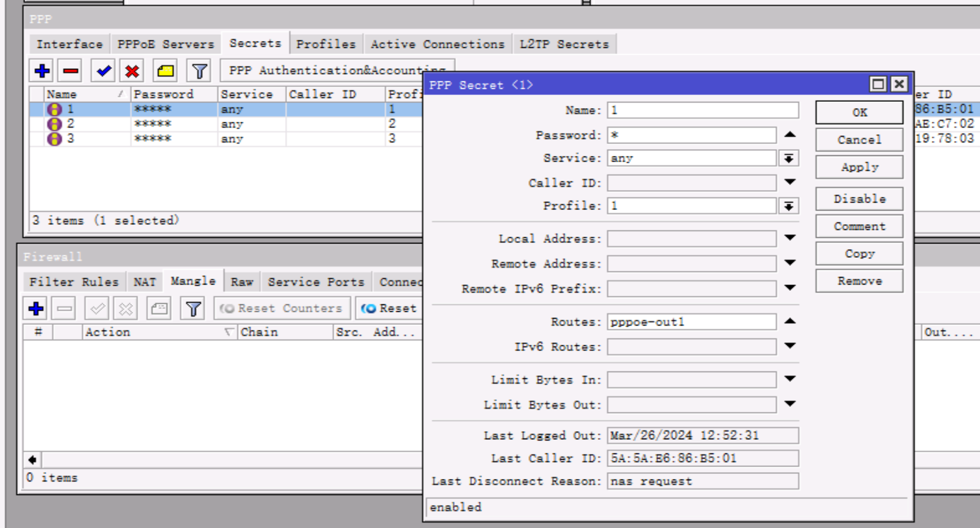Open the L2TP Secrets tab
980x528 pixels.
click(x=564, y=44)
